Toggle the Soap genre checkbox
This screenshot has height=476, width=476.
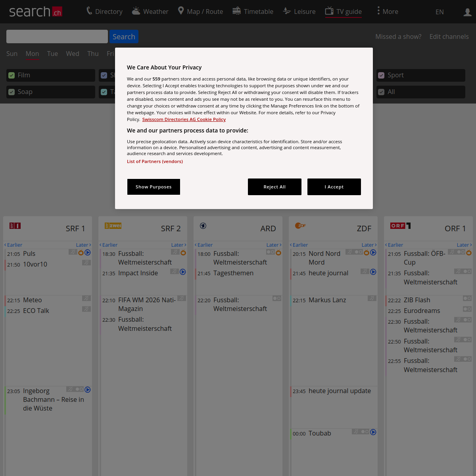coord(12,92)
